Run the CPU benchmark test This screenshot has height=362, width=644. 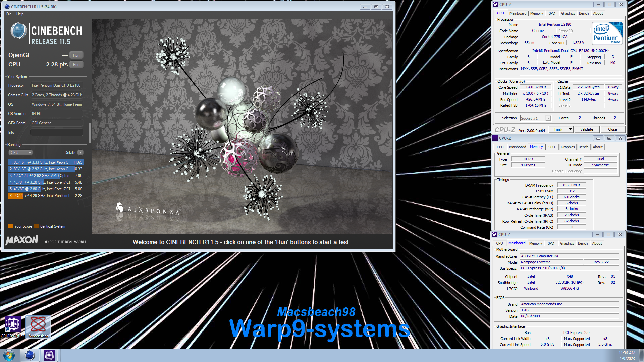pos(76,65)
